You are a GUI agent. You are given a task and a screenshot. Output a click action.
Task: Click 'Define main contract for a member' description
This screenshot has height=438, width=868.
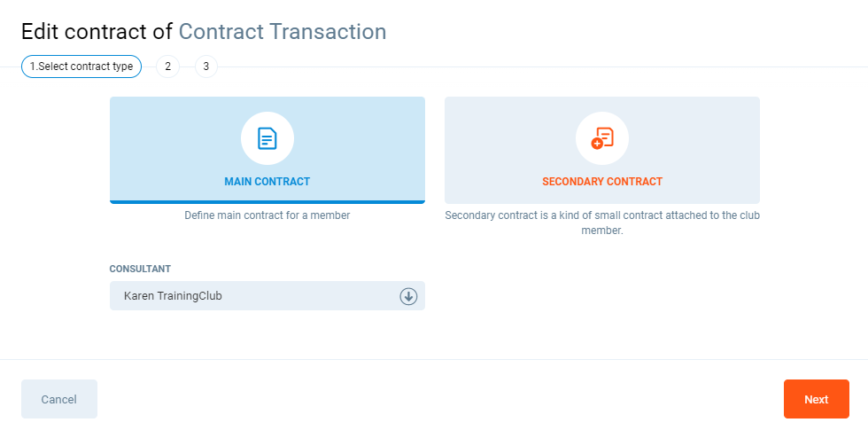coord(267,215)
